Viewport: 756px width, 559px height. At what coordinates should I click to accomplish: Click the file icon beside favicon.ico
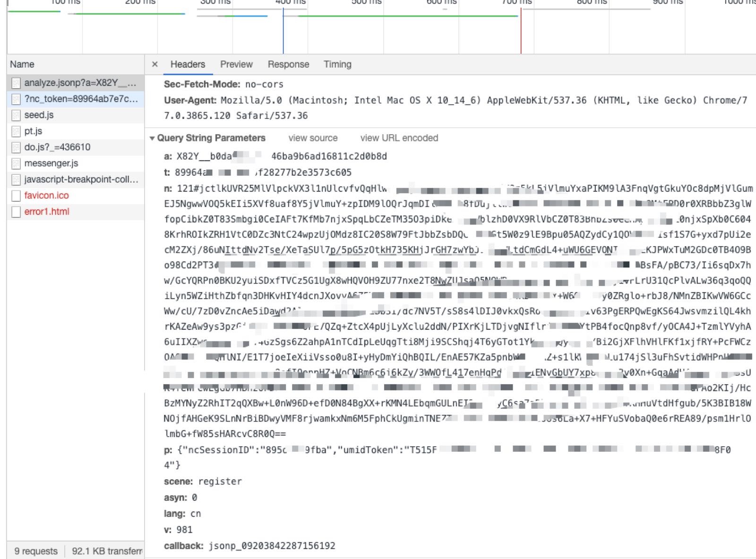click(x=16, y=196)
